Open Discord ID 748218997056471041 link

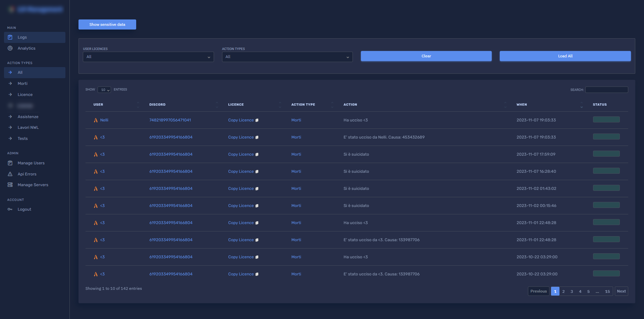[x=170, y=120]
